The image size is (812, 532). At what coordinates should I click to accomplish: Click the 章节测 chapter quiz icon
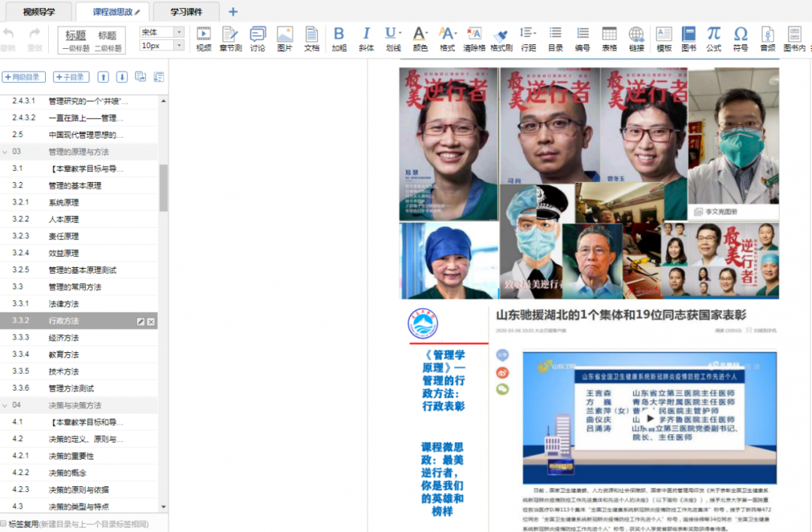[x=230, y=38]
